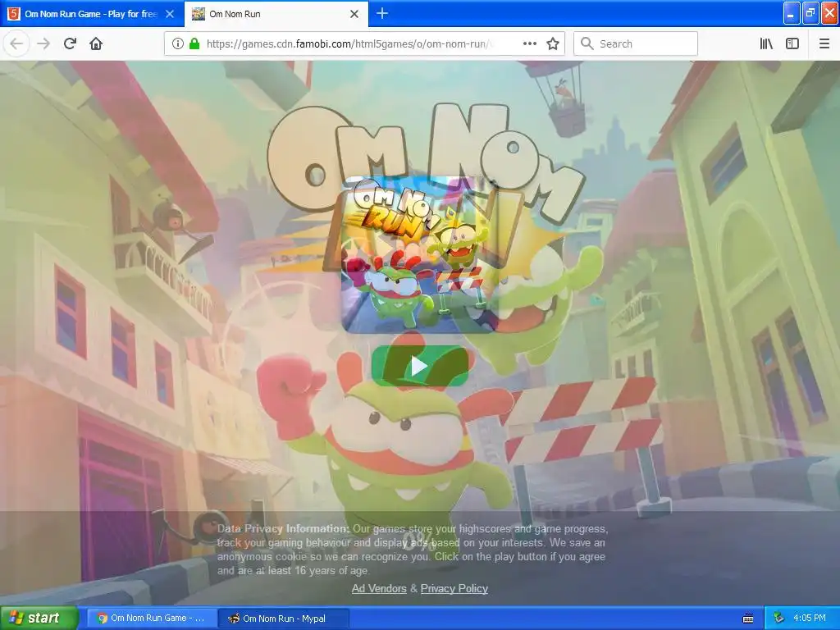Switch to Om Nom Run Game - Play for free tab

[91, 14]
